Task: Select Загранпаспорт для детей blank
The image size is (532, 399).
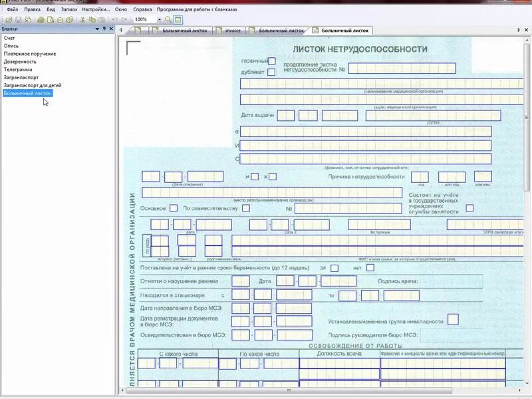Action: tap(33, 85)
